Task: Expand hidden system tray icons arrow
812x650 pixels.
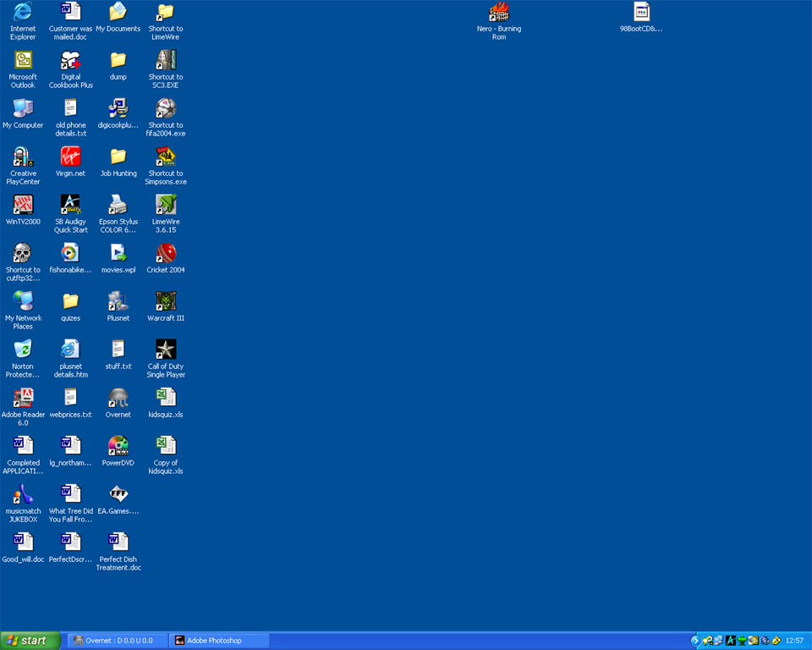Action: click(x=696, y=641)
